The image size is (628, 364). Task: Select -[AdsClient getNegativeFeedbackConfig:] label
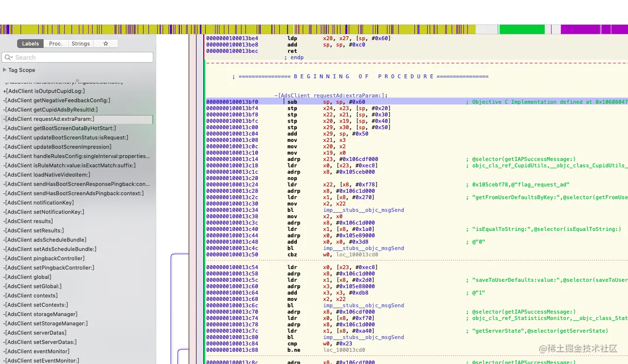(56, 100)
